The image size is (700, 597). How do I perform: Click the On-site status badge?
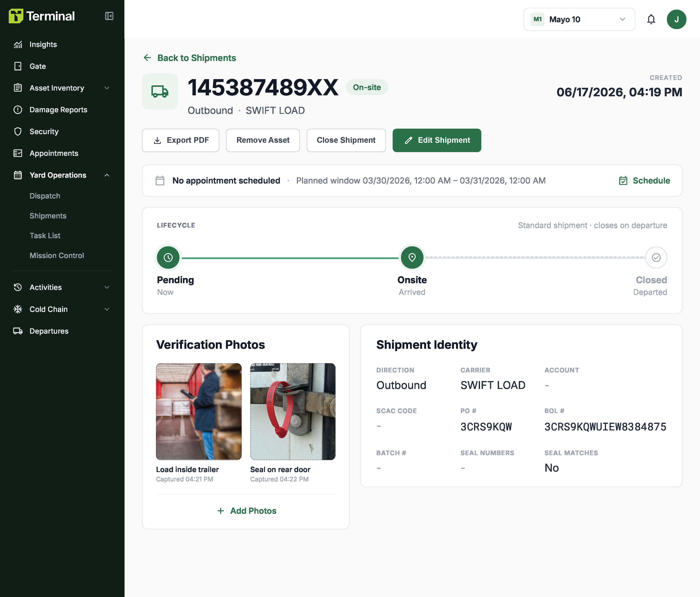click(x=367, y=87)
